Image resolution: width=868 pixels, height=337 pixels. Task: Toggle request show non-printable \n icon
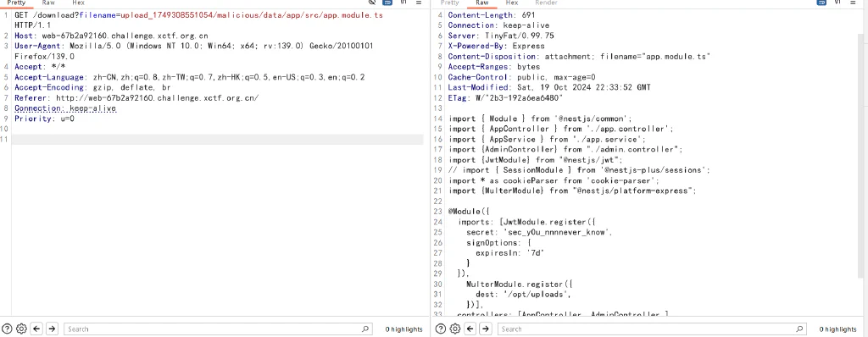[403, 3]
